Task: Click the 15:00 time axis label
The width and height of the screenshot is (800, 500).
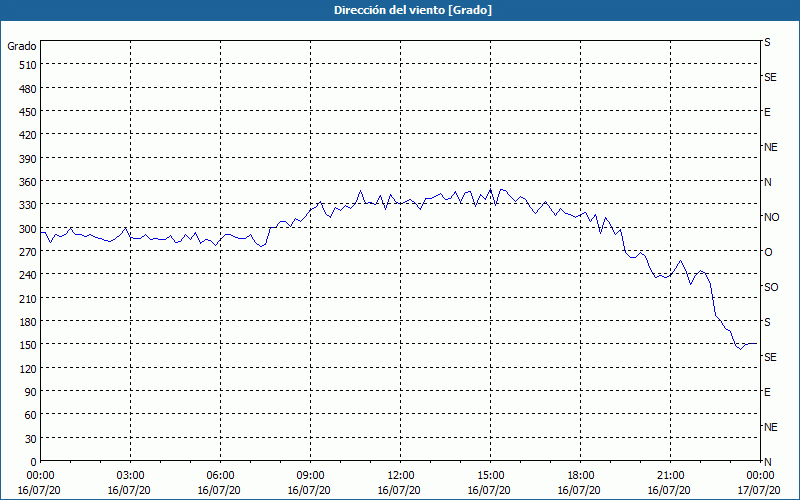Action: (x=491, y=476)
